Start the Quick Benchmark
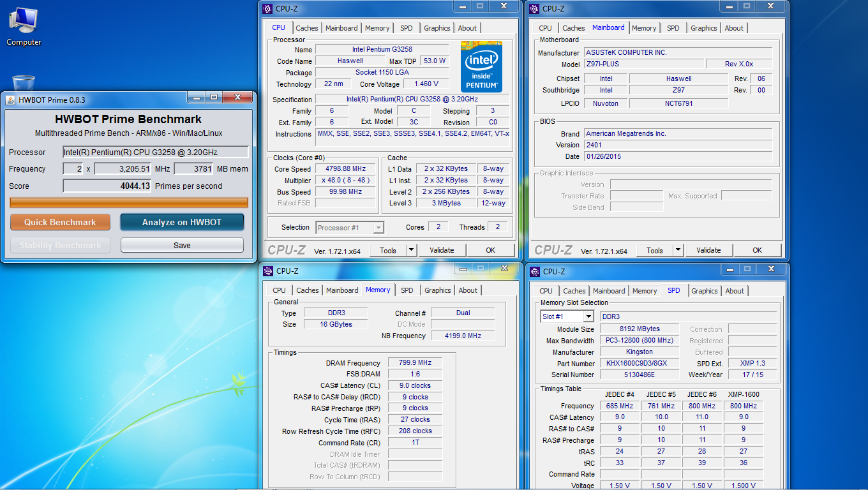Screen dimensions: 868x490 click(x=60, y=222)
